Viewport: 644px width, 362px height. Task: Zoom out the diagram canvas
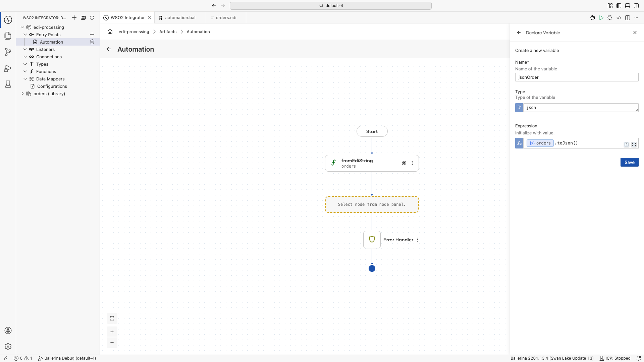[112, 343]
